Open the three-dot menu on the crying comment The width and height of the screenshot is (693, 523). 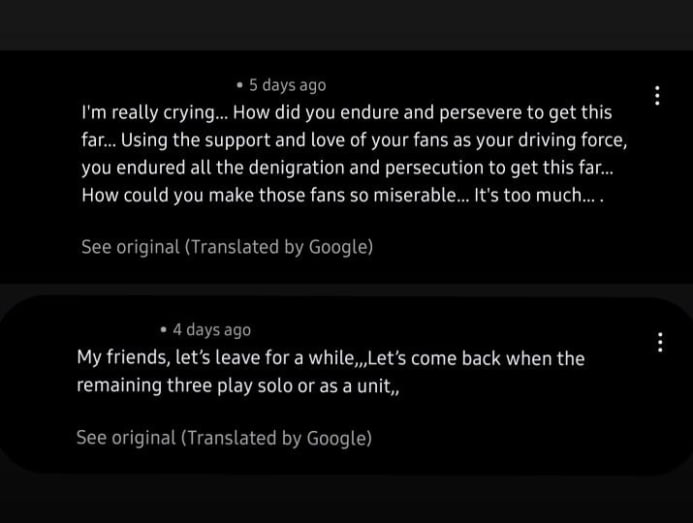point(657,96)
